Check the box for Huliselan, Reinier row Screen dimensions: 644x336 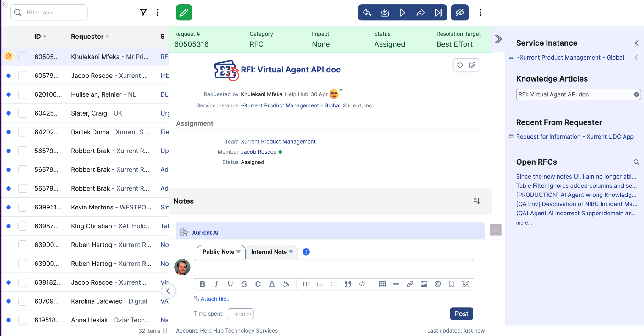(x=23, y=94)
